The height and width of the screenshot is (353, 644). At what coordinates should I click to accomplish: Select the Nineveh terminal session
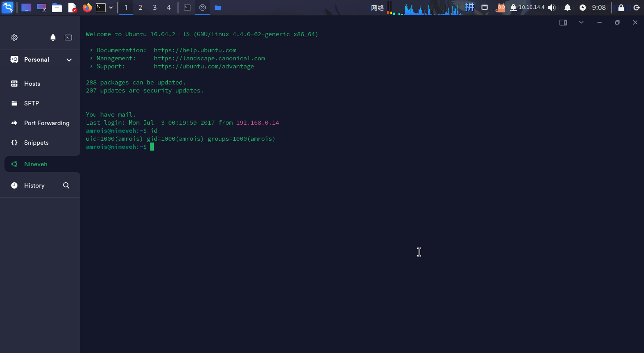[x=36, y=164]
